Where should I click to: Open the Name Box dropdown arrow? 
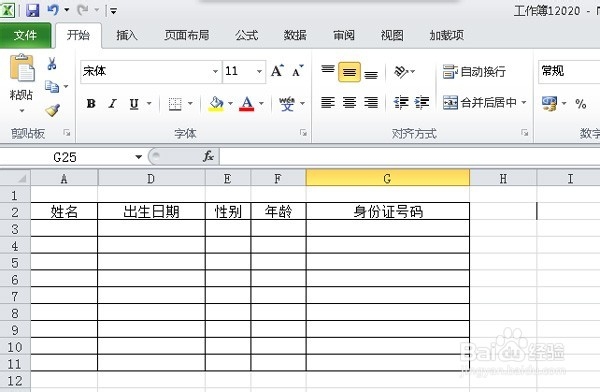tap(139, 157)
